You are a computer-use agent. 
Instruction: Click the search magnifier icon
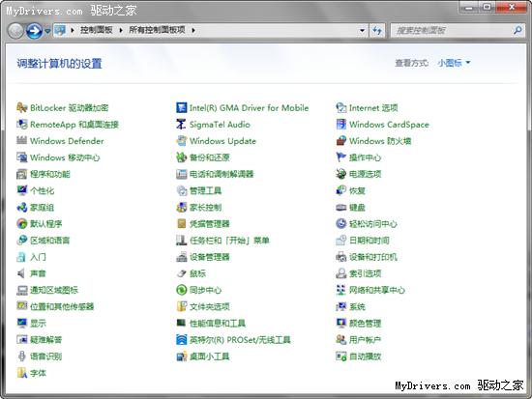517,31
